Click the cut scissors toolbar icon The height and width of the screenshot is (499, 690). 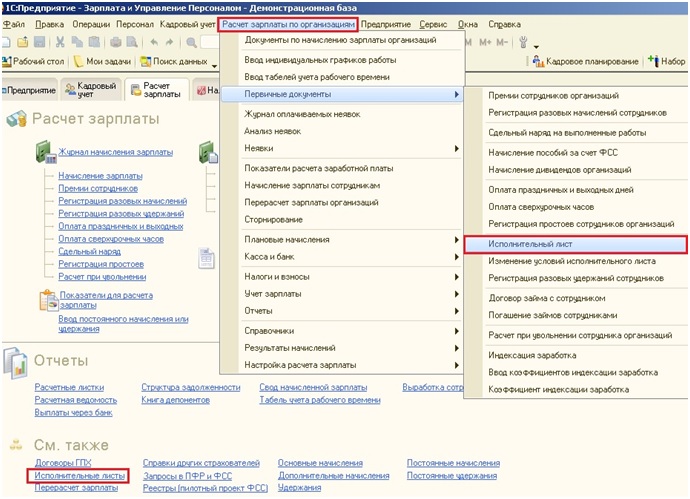click(60, 42)
